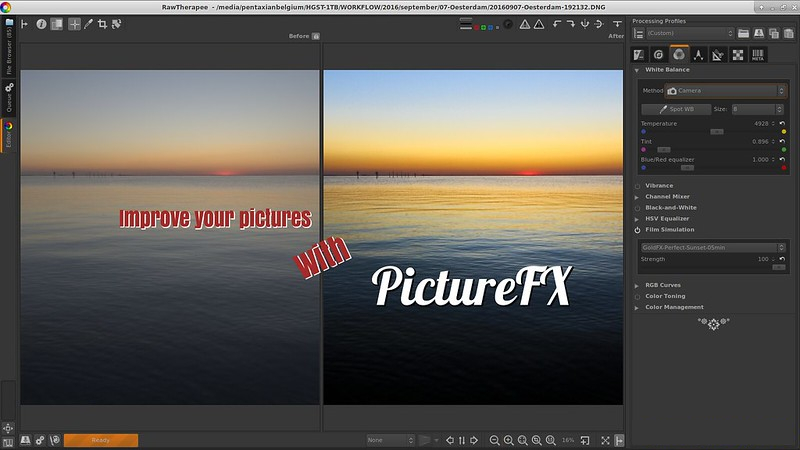The height and width of the screenshot is (450, 800).
Task: Enable the Vibrance tool
Action: coord(637,186)
